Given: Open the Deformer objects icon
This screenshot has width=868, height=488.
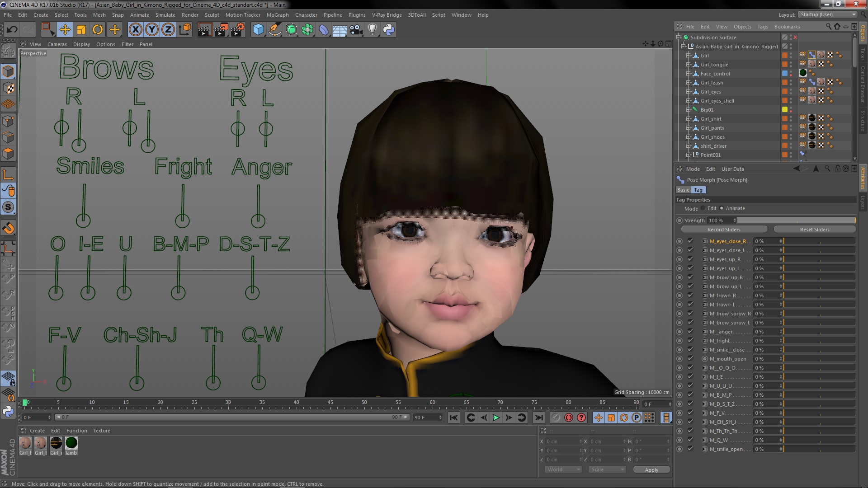Looking at the screenshot, I should click(324, 30).
